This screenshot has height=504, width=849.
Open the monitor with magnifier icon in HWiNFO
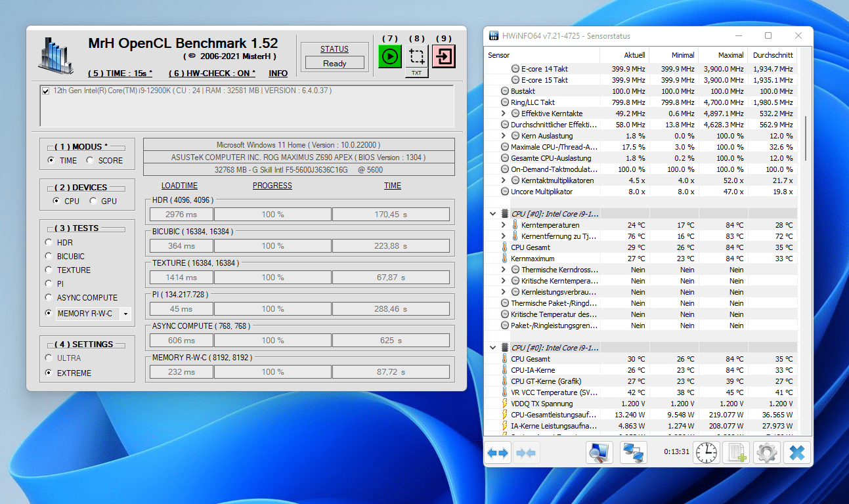pyautogui.click(x=599, y=453)
